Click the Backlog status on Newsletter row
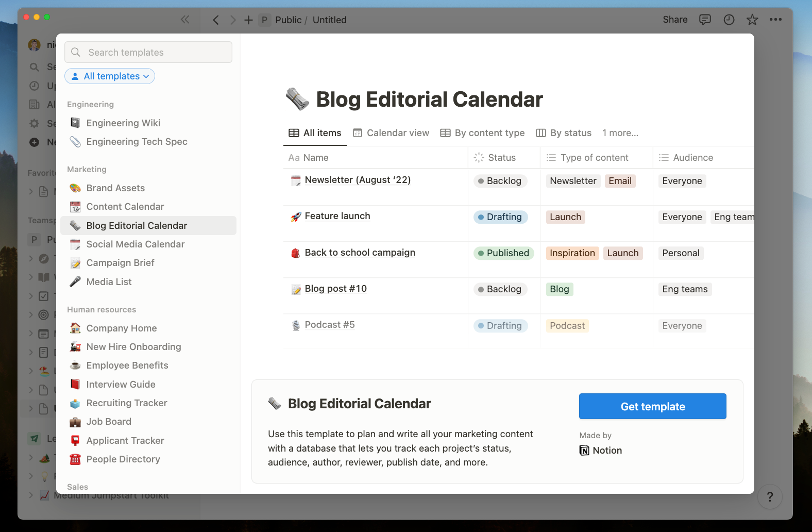This screenshot has width=812, height=532. pos(500,181)
